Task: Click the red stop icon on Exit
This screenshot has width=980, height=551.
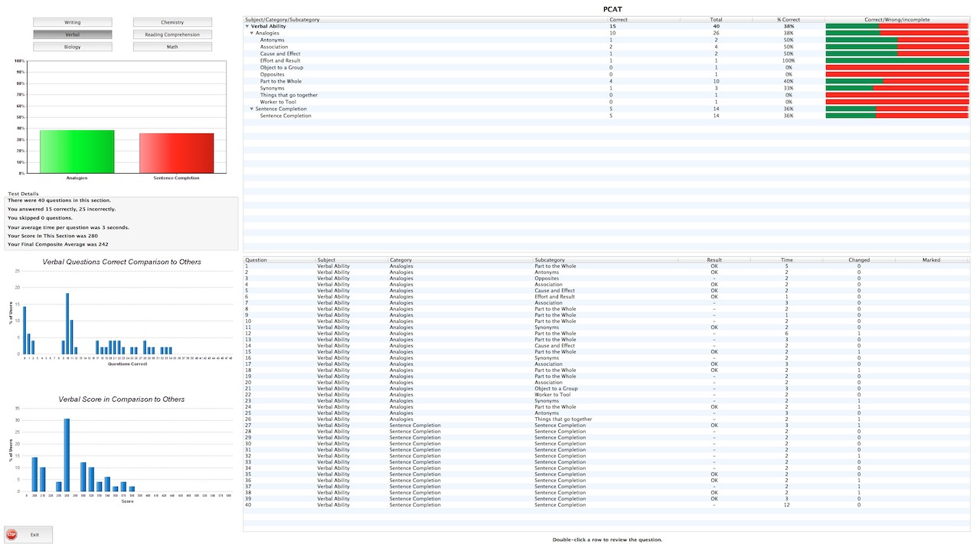Action: [11, 534]
